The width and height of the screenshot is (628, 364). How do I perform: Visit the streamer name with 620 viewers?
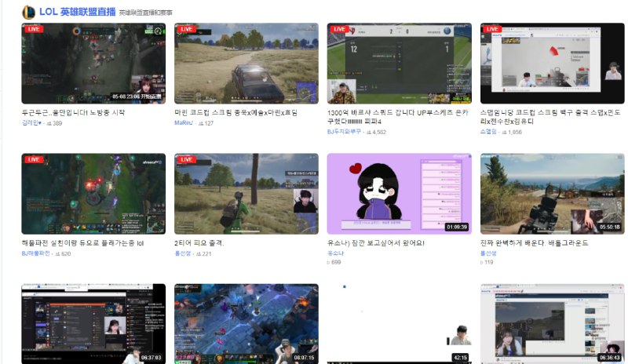35,253
